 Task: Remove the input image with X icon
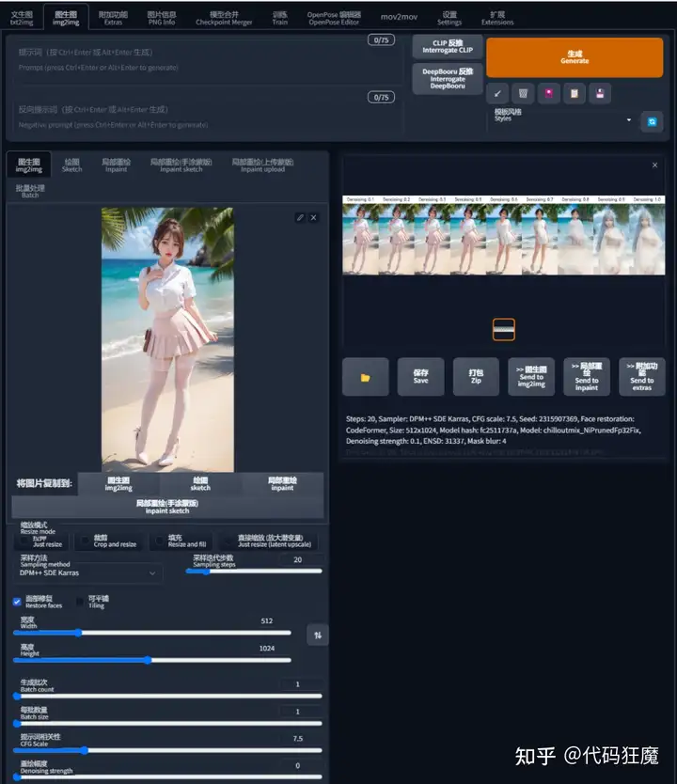coord(313,217)
